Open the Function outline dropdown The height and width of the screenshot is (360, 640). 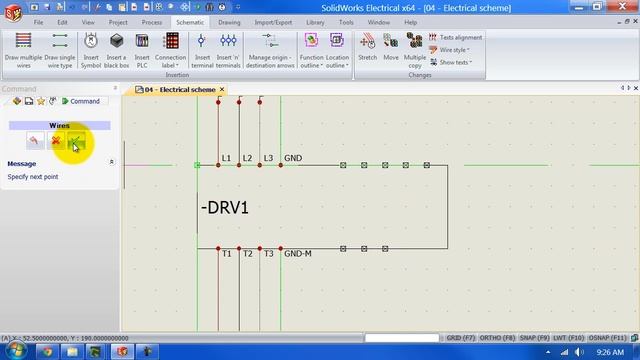[311, 50]
